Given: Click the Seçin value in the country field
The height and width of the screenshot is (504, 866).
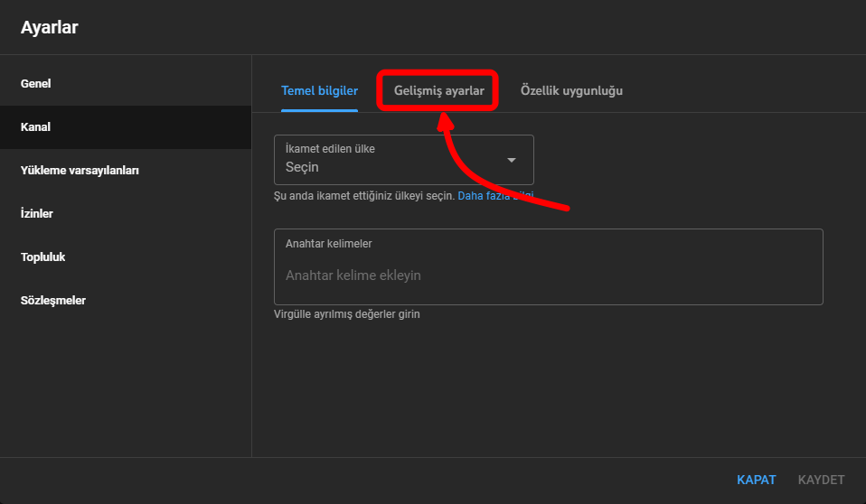Looking at the screenshot, I should (x=302, y=167).
